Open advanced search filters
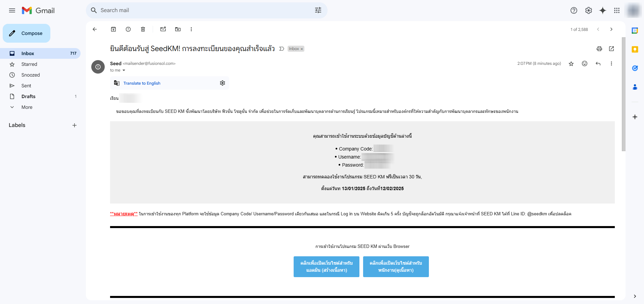 pos(318,10)
